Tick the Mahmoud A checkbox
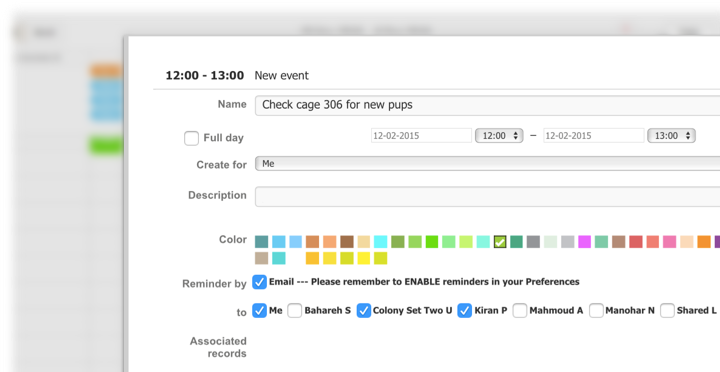This screenshot has height=372, width=720. point(520,310)
